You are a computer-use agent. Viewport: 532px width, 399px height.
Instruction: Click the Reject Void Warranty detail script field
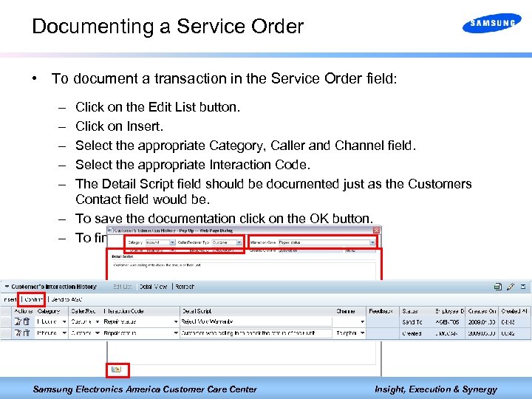pos(256,321)
